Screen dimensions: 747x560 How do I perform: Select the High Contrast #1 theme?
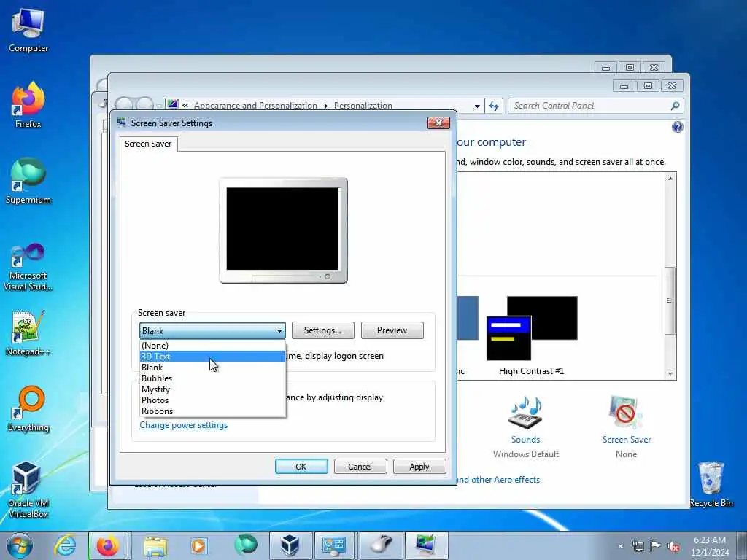click(x=532, y=335)
